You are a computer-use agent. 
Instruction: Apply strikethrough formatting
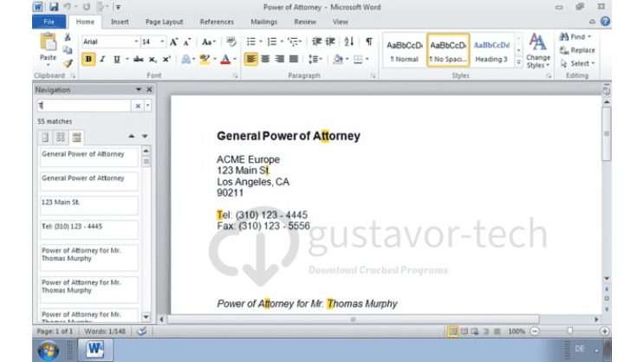click(x=139, y=59)
